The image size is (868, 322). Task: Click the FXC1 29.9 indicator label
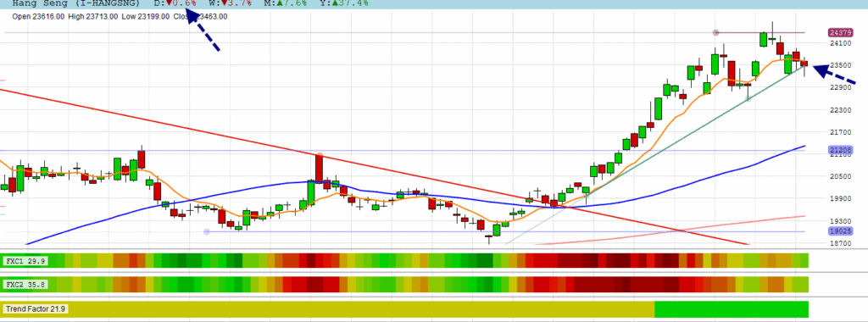25,261
